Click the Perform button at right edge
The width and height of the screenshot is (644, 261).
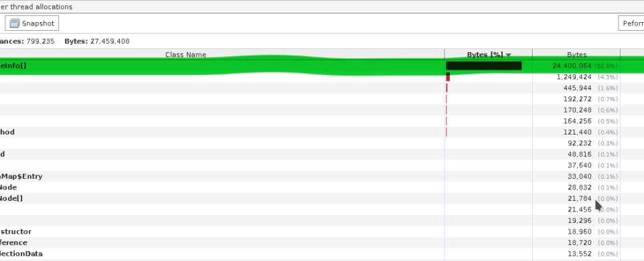(631, 23)
